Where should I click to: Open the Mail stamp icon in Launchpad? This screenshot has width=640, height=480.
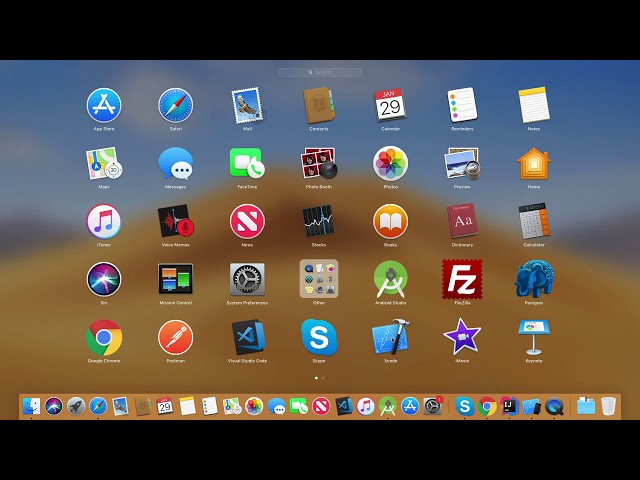coord(247,105)
